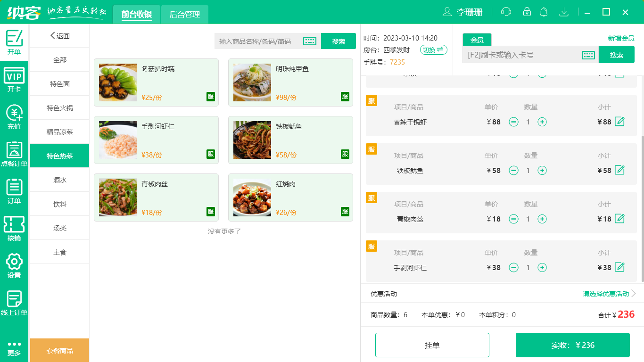The height and width of the screenshot is (362, 644).
Task: Switch to the 后台管理 tab
Action: click(x=185, y=14)
